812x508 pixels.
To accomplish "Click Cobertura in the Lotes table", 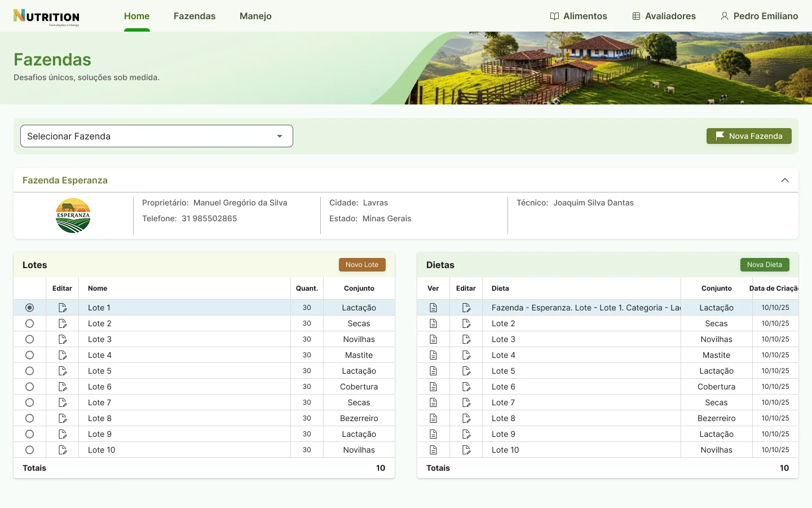I will pos(359,387).
